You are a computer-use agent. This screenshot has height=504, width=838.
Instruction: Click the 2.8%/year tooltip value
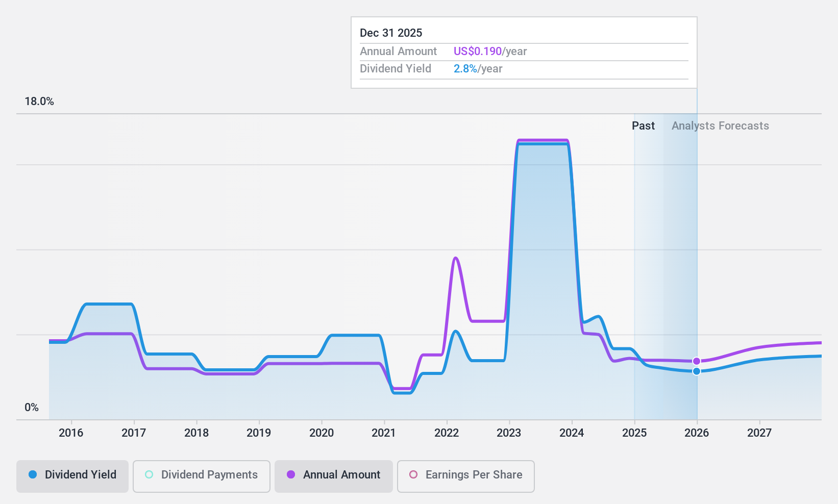pos(478,69)
